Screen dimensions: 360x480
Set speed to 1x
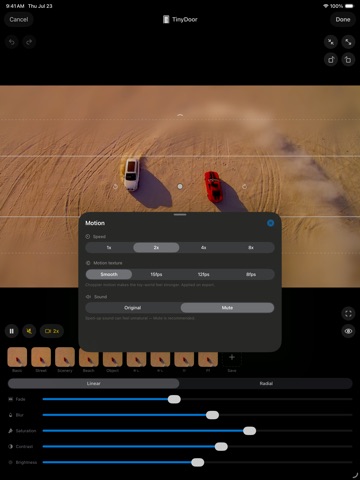click(109, 248)
